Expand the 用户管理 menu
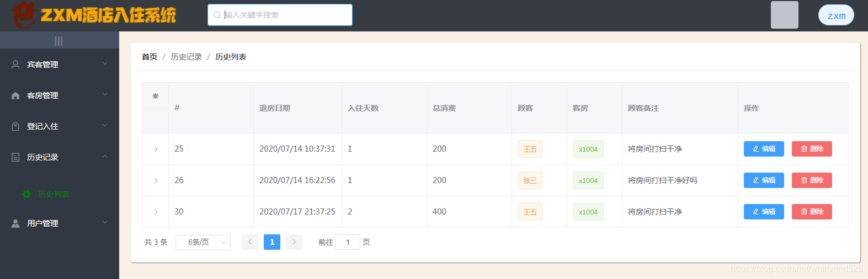Image resolution: width=868 pixels, height=279 pixels. pyautogui.click(x=60, y=223)
